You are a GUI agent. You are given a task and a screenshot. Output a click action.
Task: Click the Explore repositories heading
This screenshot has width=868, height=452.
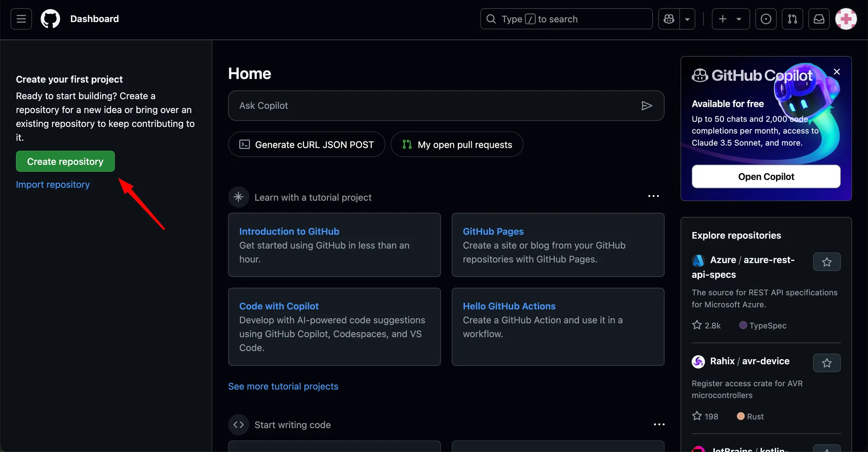(x=736, y=236)
